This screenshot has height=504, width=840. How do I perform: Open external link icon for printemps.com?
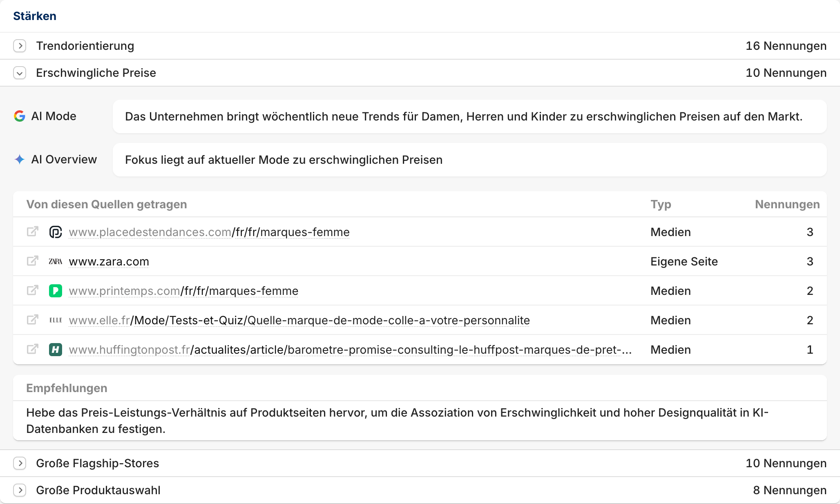tap(33, 290)
